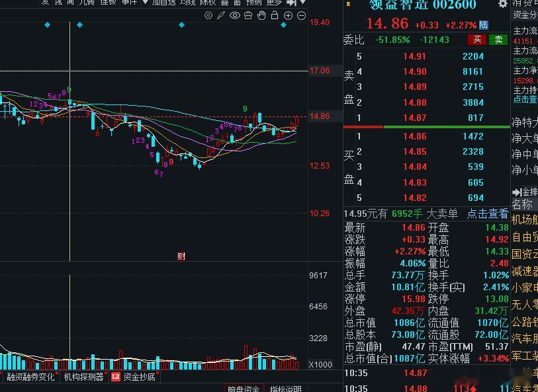Click the red 财 marker on chart
The width and height of the screenshot is (538, 392).
coord(181,256)
